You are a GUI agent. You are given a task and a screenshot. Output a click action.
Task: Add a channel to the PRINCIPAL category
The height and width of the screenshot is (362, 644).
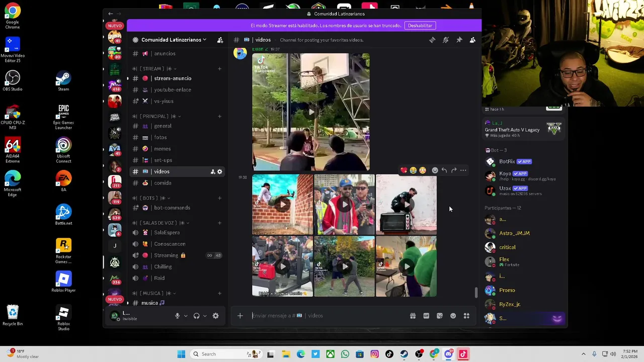[x=219, y=116]
